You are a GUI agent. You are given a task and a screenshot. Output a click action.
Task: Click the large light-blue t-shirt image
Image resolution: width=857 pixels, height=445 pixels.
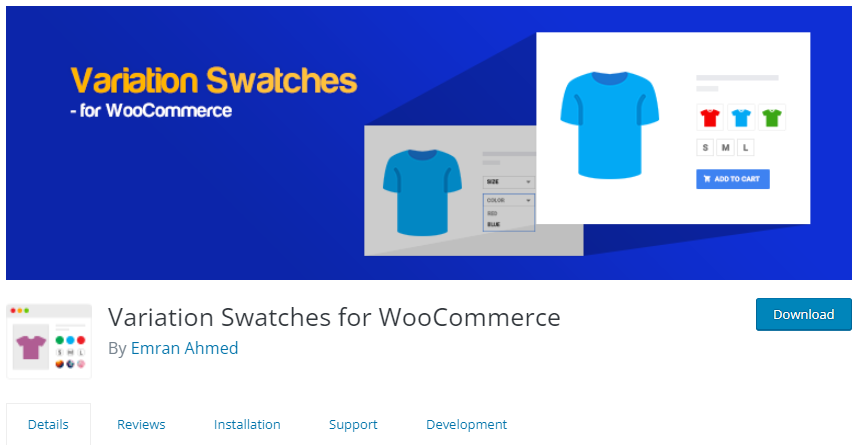(609, 125)
